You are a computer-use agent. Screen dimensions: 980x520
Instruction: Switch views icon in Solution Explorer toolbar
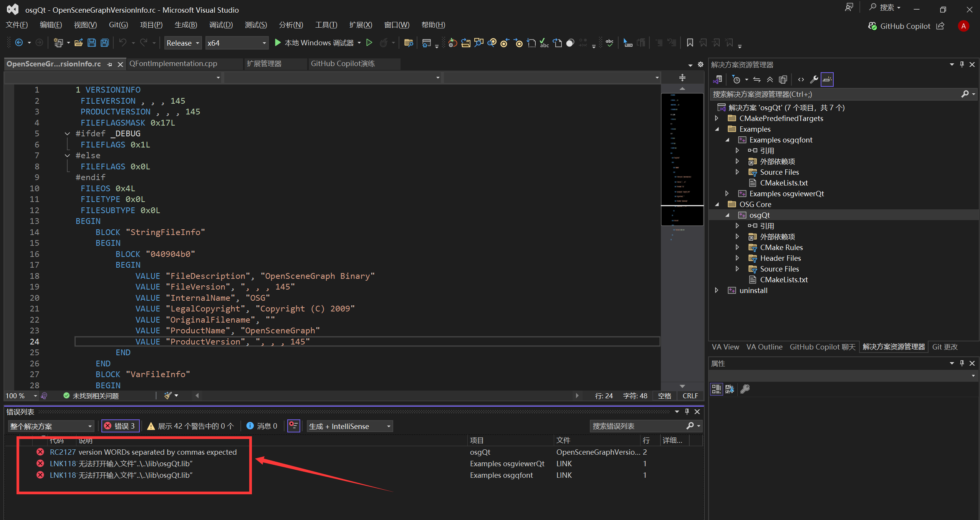pos(717,79)
